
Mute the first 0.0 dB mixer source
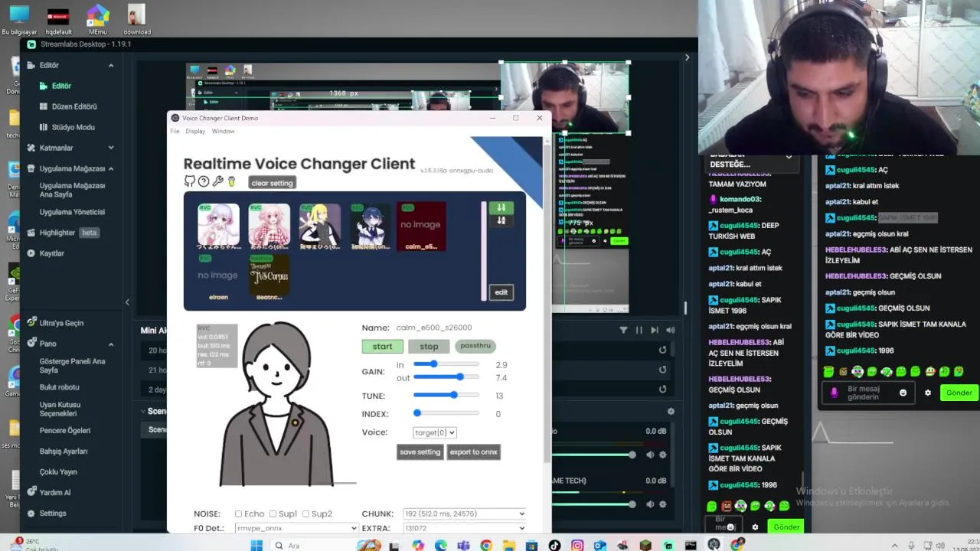[650, 455]
